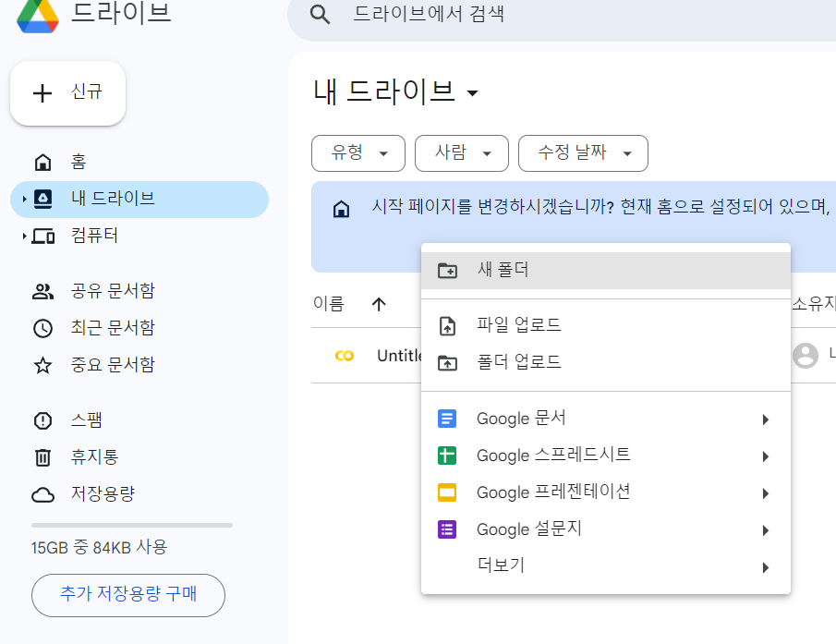Open 공유 문서함 shared items

click(x=139, y=291)
